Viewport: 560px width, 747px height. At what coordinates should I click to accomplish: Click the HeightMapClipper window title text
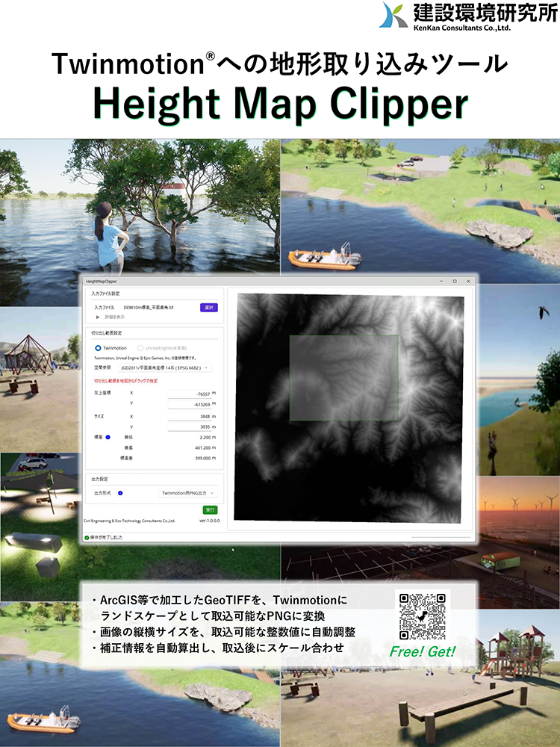(102, 282)
